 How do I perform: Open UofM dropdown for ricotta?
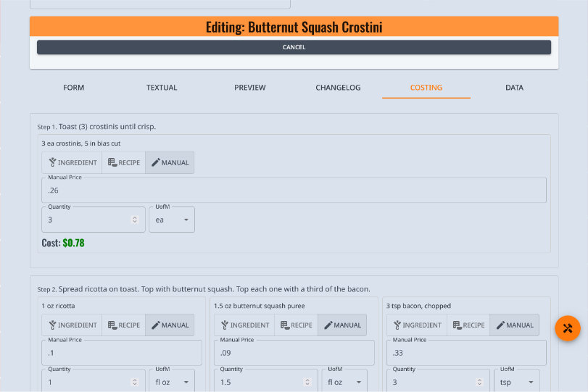(x=172, y=382)
